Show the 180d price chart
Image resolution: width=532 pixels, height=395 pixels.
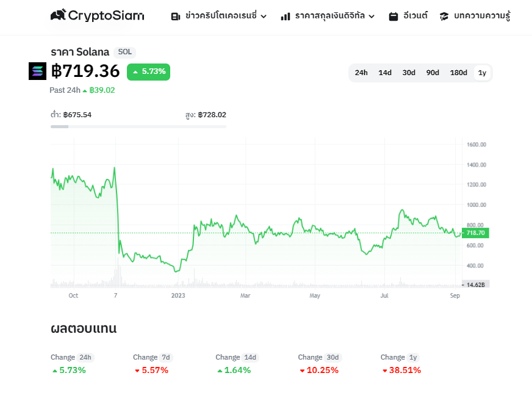pyautogui.click(x=458, y=73)
